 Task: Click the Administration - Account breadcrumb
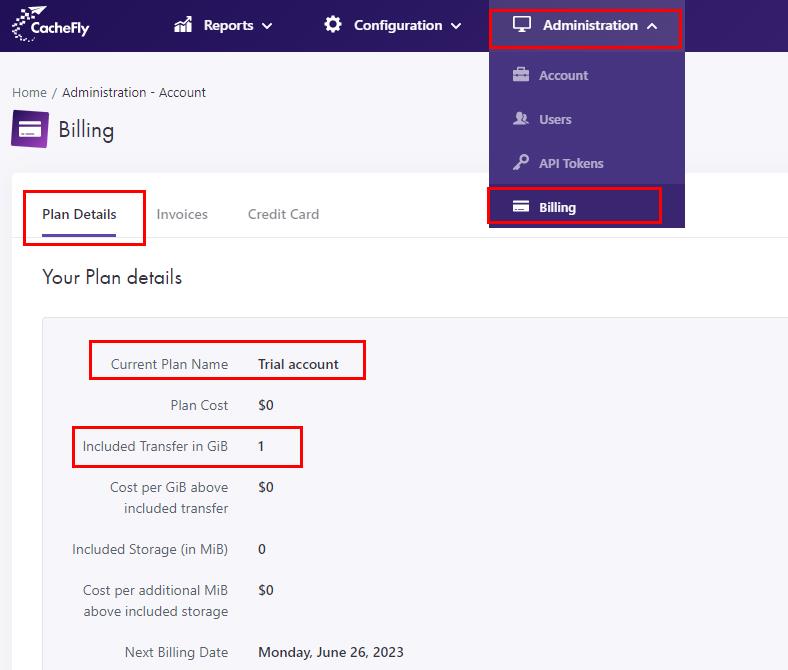tap(134, 92)
